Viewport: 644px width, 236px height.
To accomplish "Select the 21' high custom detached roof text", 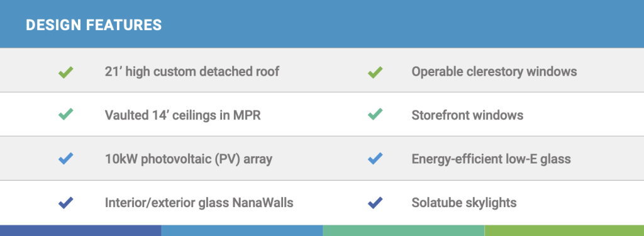I will click(192, 72).
